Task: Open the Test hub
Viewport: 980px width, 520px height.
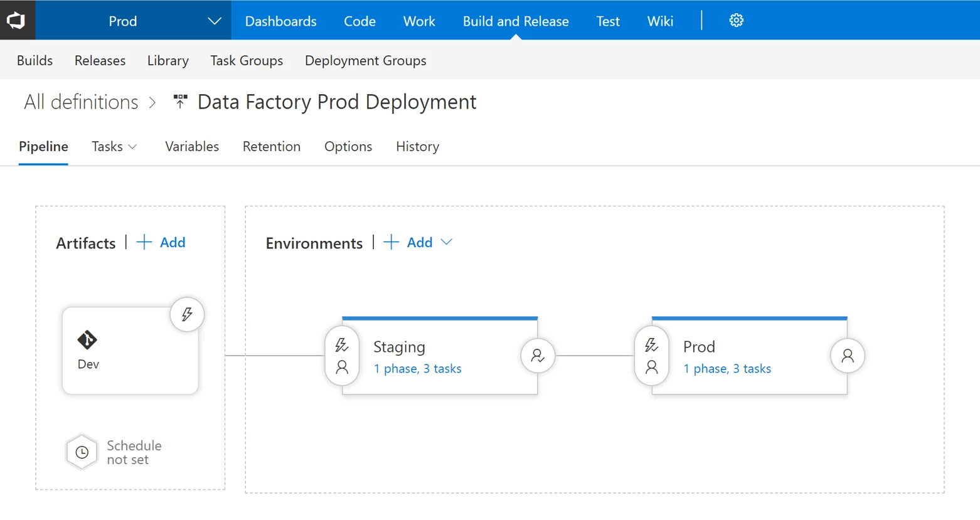Action: pos(608,21)
